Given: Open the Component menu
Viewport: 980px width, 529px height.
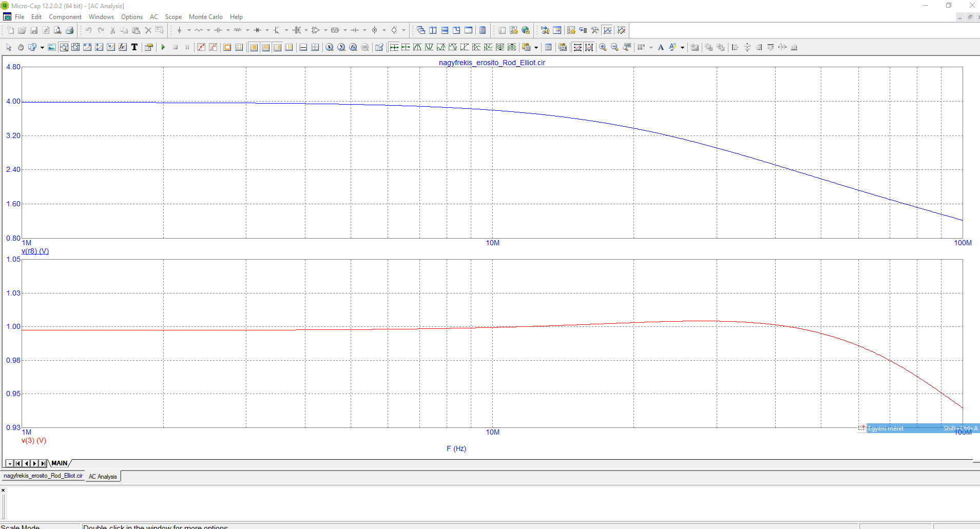Looking at the screenshot, I should 65,17.
